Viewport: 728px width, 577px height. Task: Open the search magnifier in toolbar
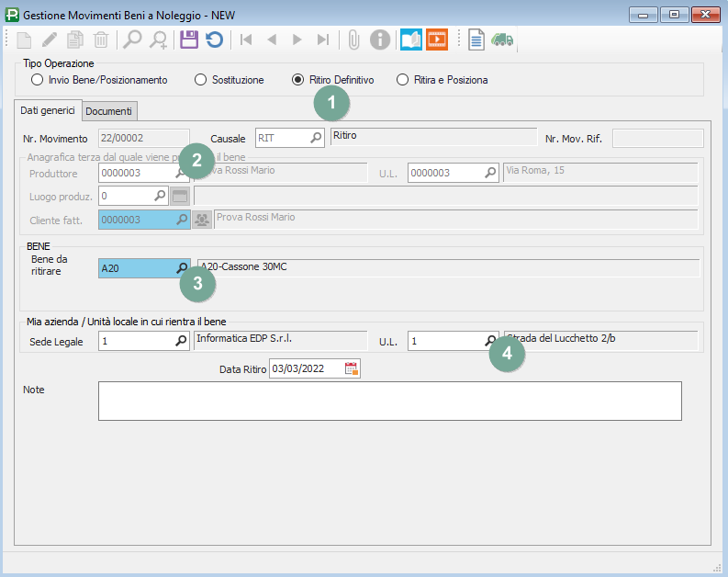(x=133, y=40)
